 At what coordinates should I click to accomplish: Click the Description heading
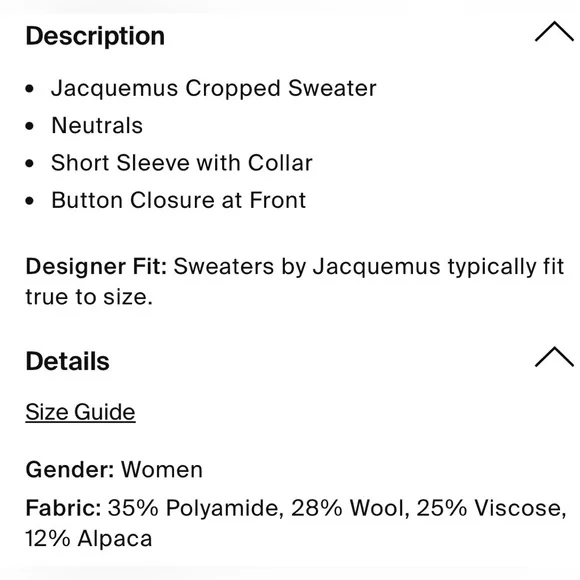pos(95,36)
